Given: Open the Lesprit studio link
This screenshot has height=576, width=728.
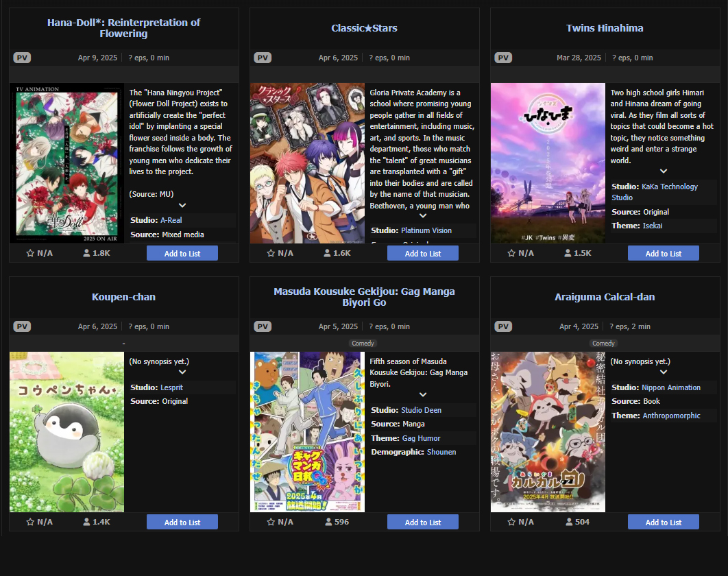Looking at the screenshot, I should click(x=171, y=387).
